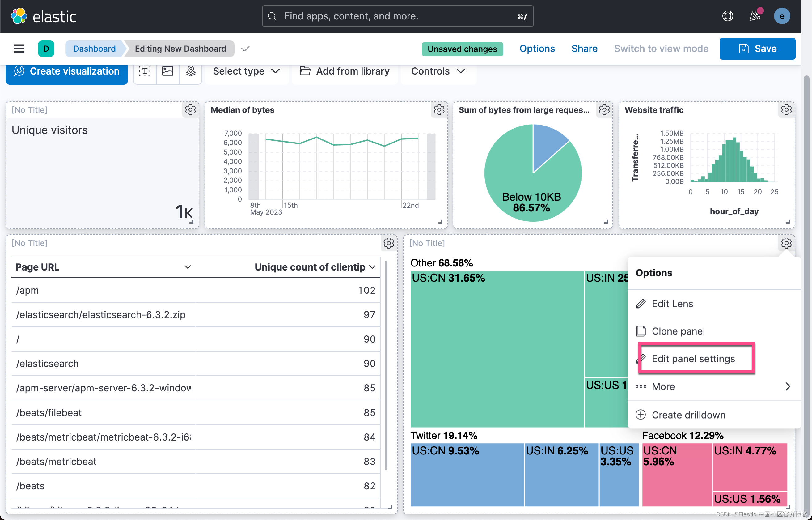
Task: Open gear options on Website traffic panel
Action: point(786,110)
